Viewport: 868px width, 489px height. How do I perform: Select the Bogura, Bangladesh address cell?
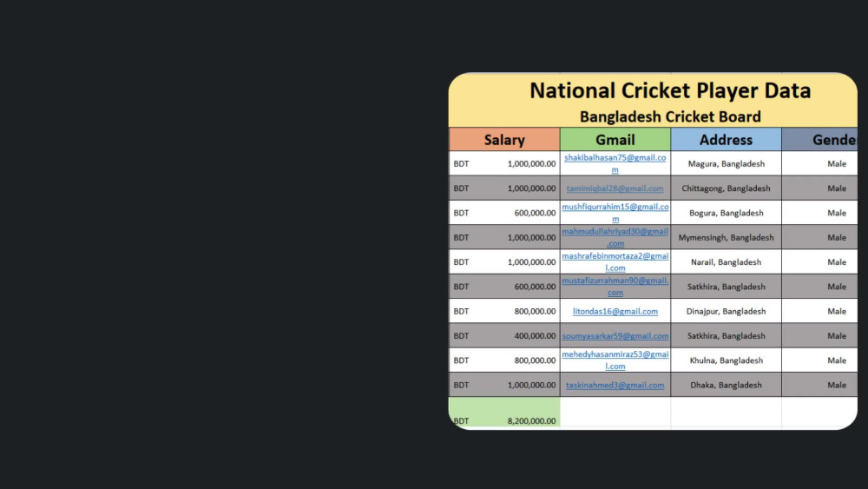pos(726,213)
